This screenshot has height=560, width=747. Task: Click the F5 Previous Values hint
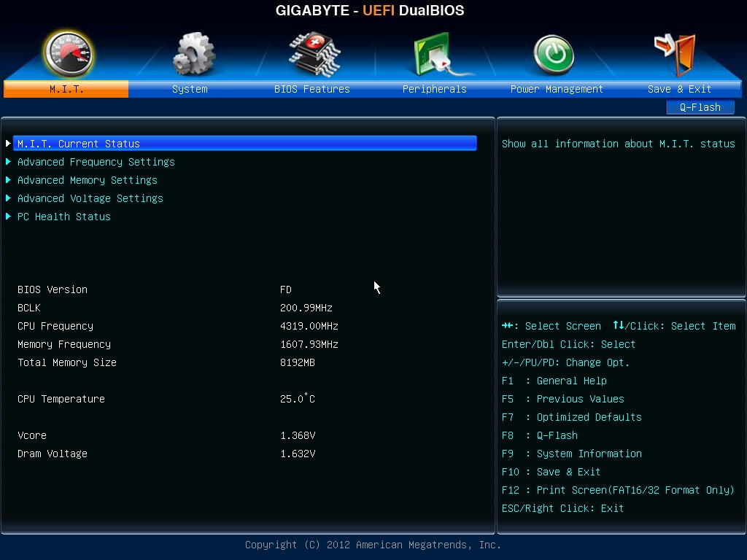click(562, 399)
